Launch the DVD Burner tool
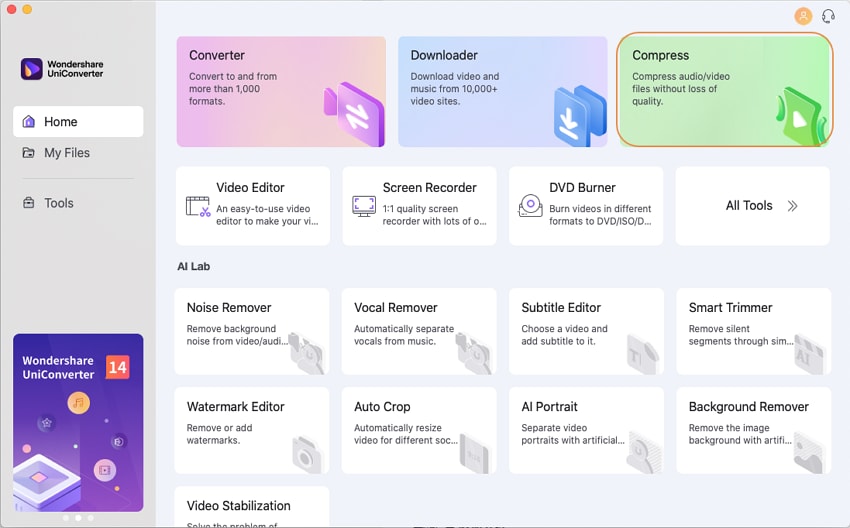This screenshot has width=850, height=528. click(585, 206)
